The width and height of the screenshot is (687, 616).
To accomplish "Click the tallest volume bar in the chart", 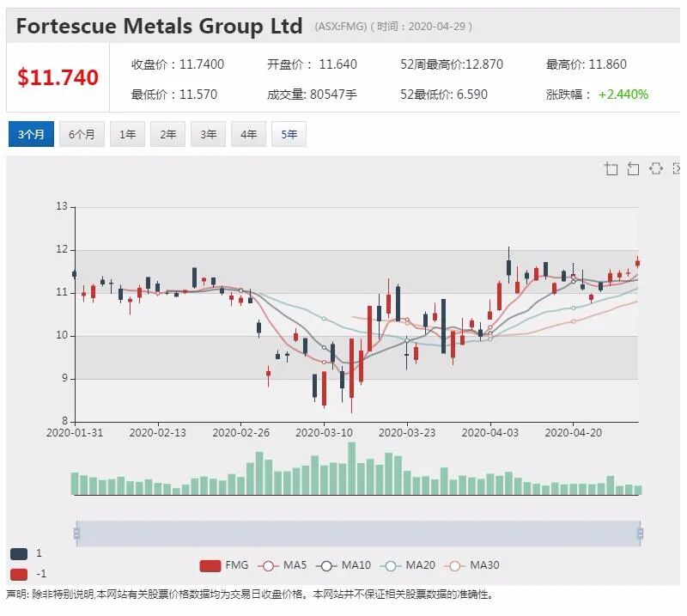I will click(x=352, y=469).
